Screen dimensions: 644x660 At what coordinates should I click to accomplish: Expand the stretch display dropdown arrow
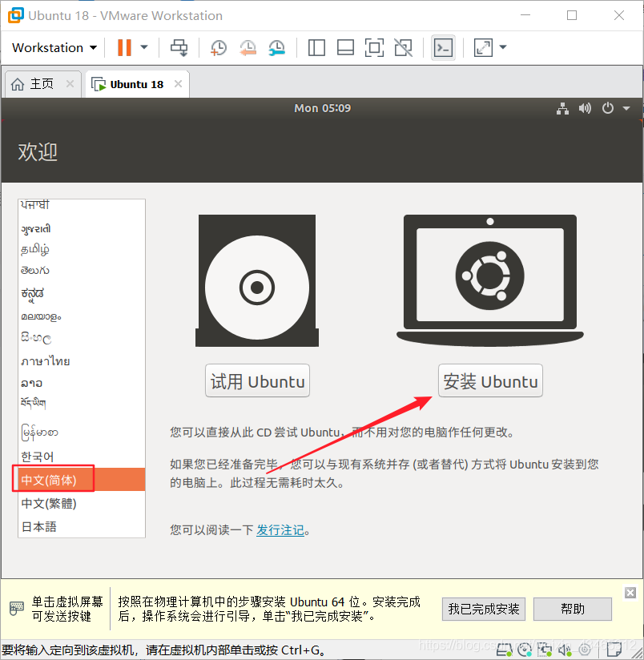(503, 47)
